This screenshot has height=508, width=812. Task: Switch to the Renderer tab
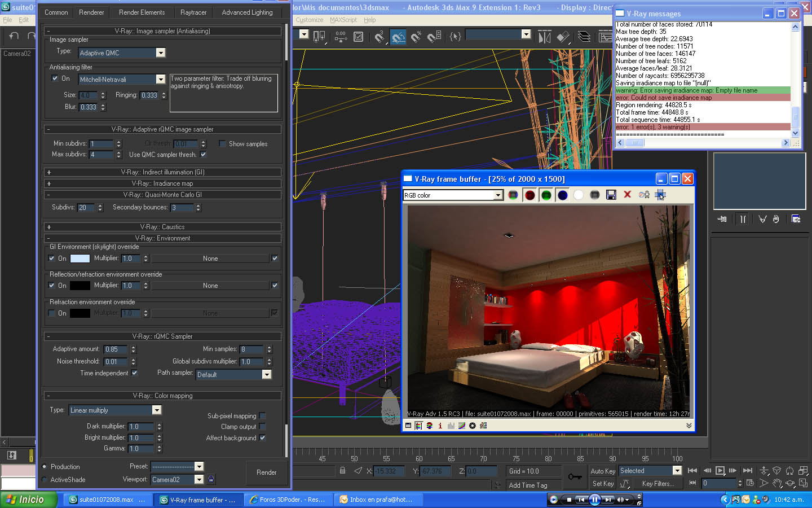[x=91, y=12]
